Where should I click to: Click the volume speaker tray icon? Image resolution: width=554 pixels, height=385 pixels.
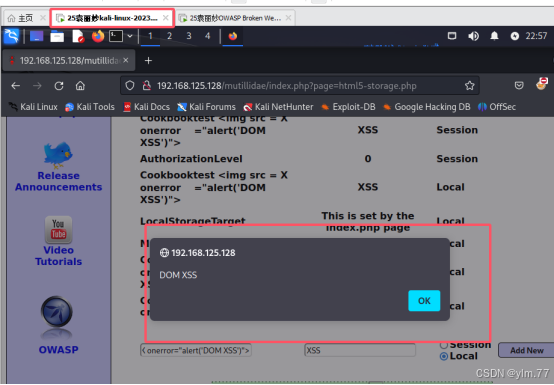473,36
